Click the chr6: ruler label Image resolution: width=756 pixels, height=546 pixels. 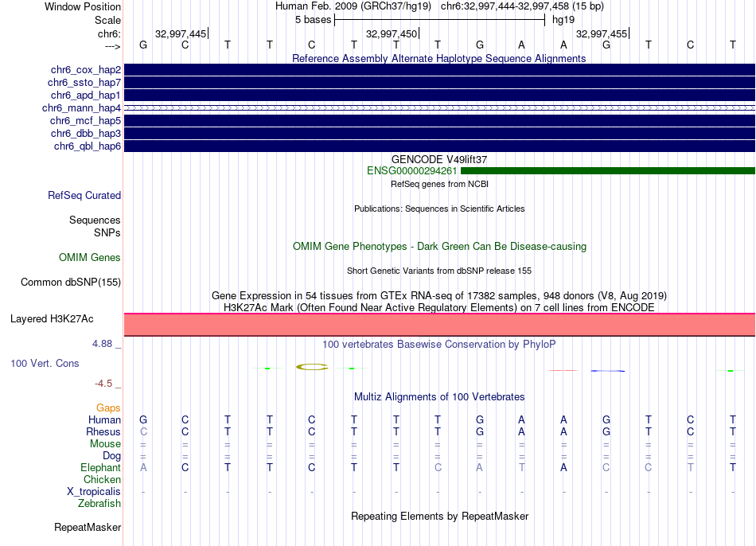pyautogui.click(x=109, y=33)
